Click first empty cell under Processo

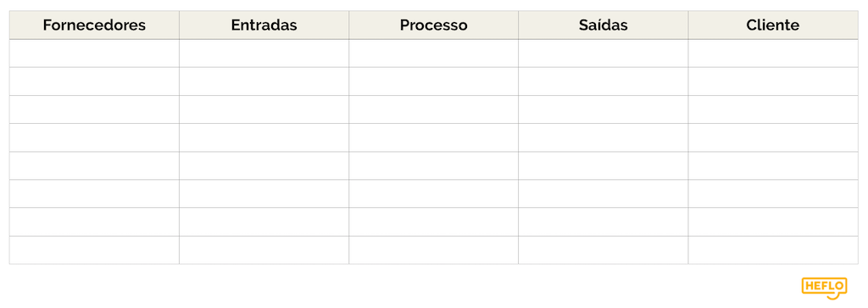pyautogui.click(x=433, y=53)
